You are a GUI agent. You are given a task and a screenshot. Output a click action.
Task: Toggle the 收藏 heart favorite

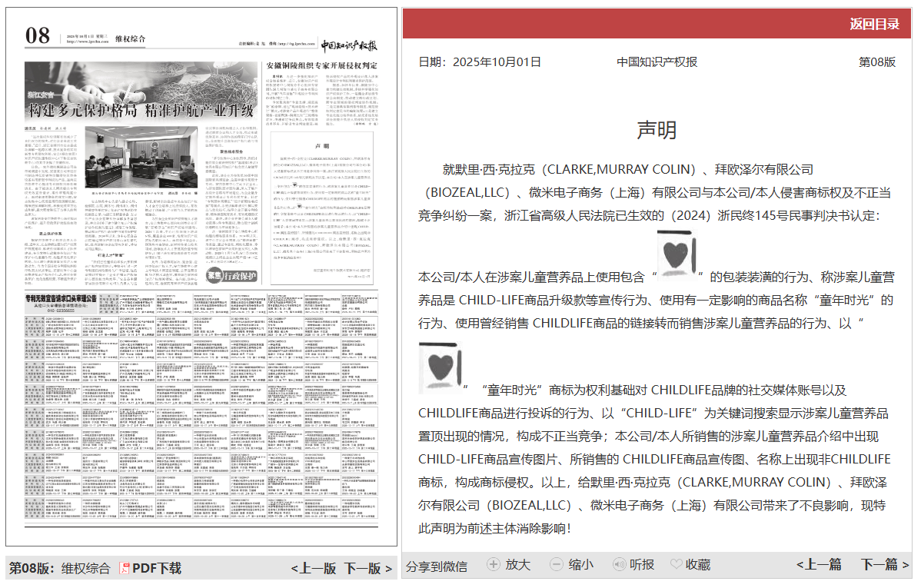[676, 563]
